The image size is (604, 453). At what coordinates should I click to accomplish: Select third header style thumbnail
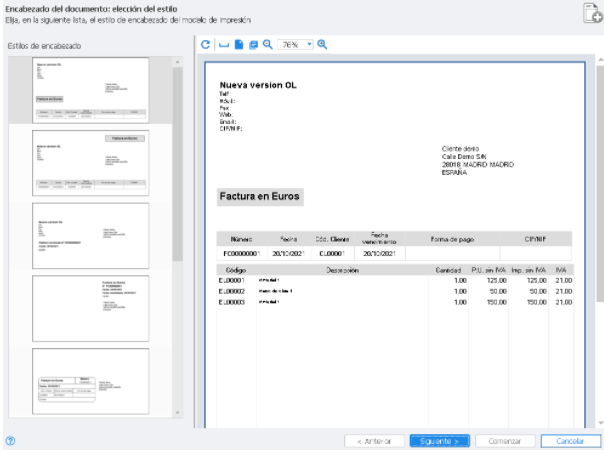point(91,236)
